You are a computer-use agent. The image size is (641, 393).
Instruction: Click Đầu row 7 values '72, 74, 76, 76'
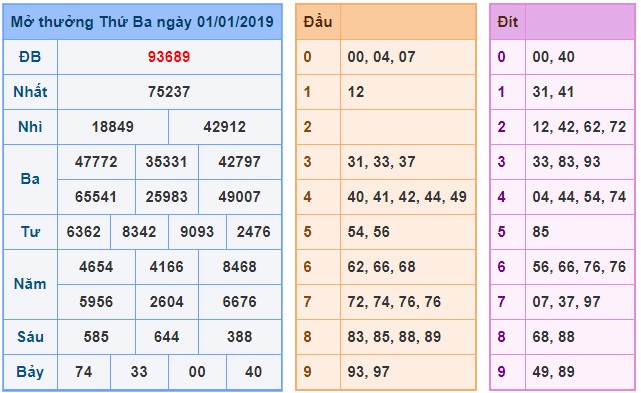pyautogui.click(x=394, y=302)
